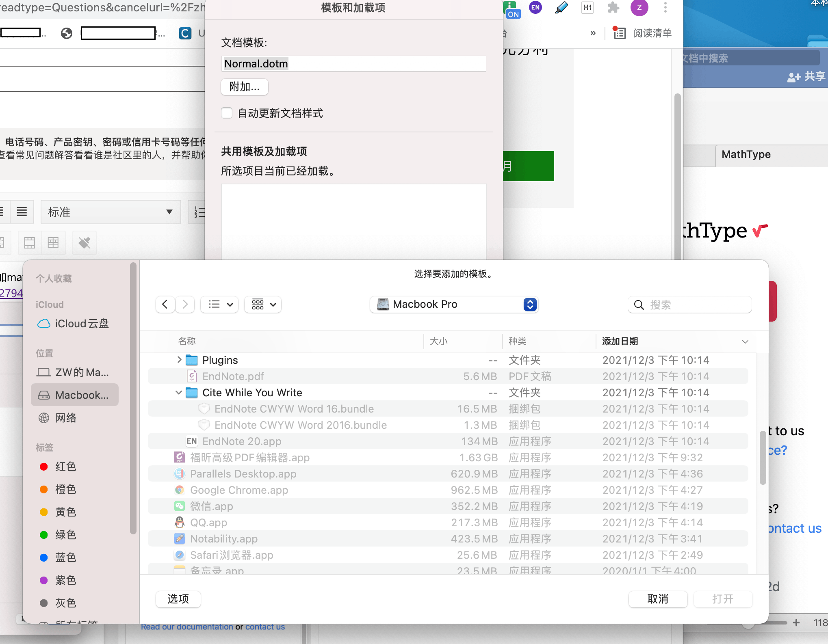Click the 选项 button

point(178,599)
